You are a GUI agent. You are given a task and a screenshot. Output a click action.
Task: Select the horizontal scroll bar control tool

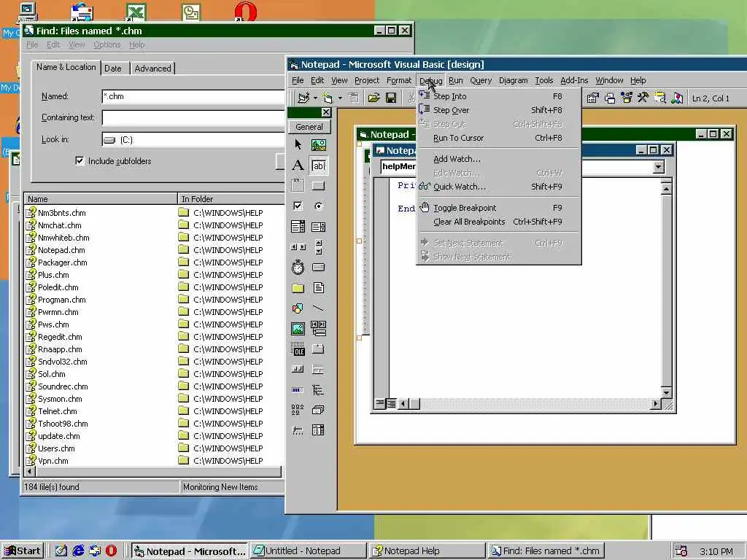[x=298, y=246]
